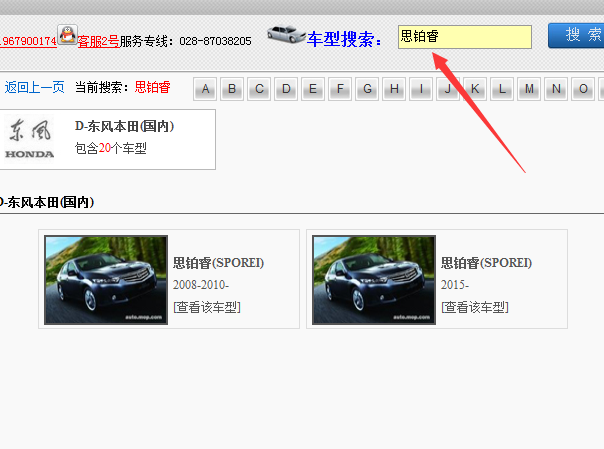
Task: Filter brands by letter I
Action: point(421,89)
